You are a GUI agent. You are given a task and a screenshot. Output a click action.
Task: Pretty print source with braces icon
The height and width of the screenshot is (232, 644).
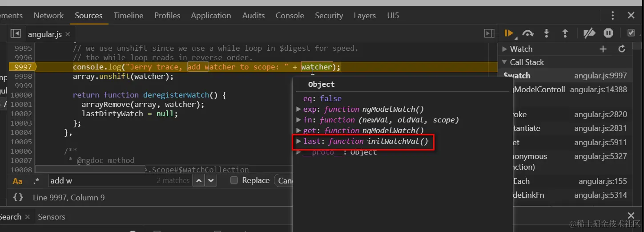[18, 197]
